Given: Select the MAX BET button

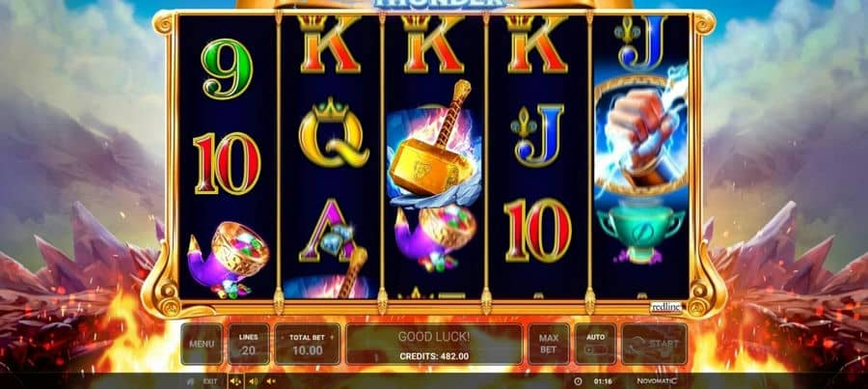Looking at the screenshot, I should click(548, 344).
